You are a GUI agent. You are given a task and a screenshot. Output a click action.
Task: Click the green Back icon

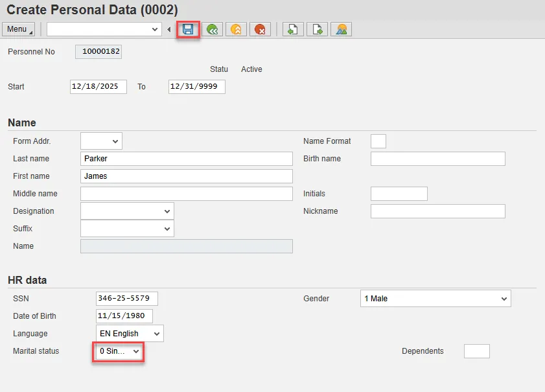pos(212,29)
